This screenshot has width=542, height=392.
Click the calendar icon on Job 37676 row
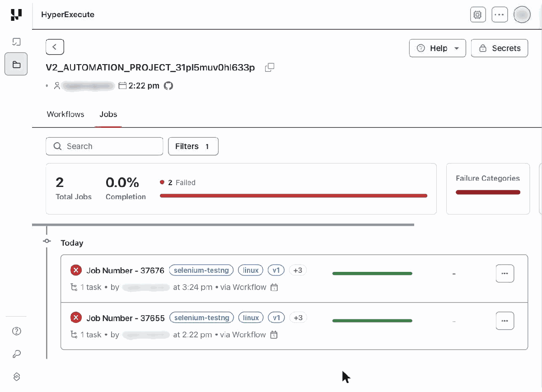click(x=274, y=287)
